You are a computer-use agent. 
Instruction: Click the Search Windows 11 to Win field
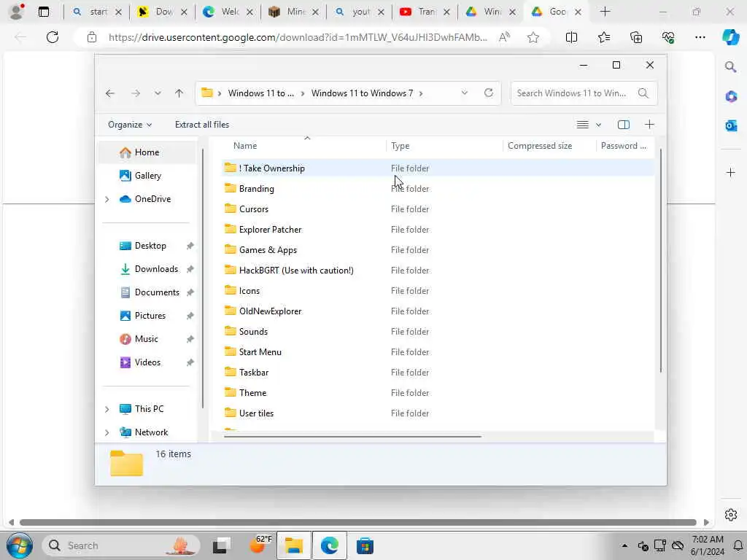coord(584,93)
